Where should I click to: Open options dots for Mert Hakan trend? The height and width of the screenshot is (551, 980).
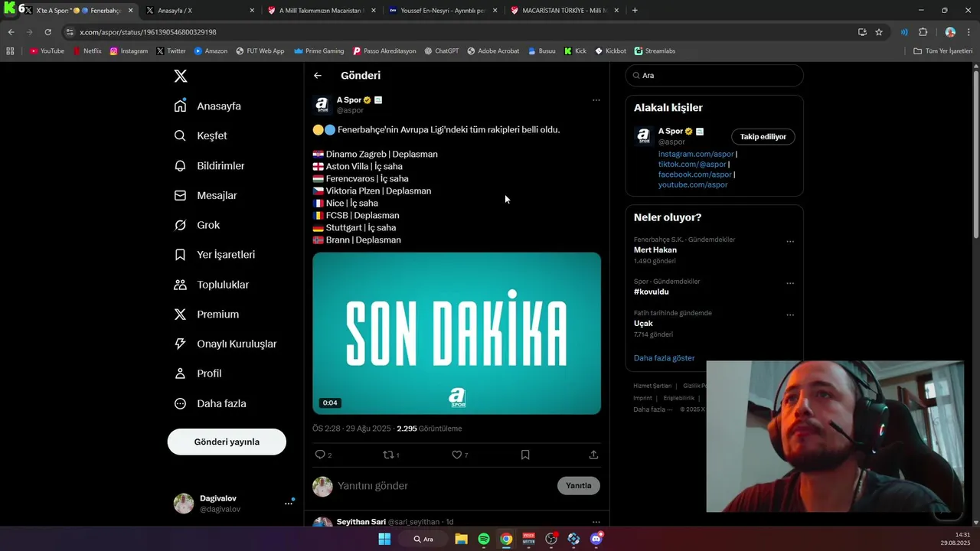[x=790, y=241]
